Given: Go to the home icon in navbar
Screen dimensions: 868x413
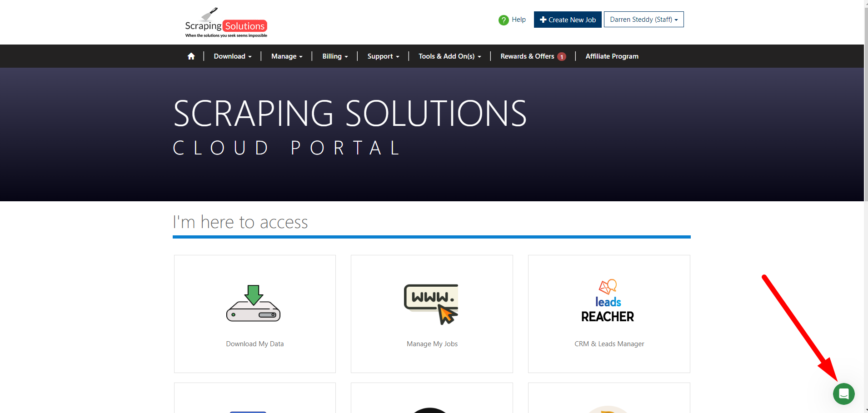Looking at the screenshot, I should [x=191, y=56].
